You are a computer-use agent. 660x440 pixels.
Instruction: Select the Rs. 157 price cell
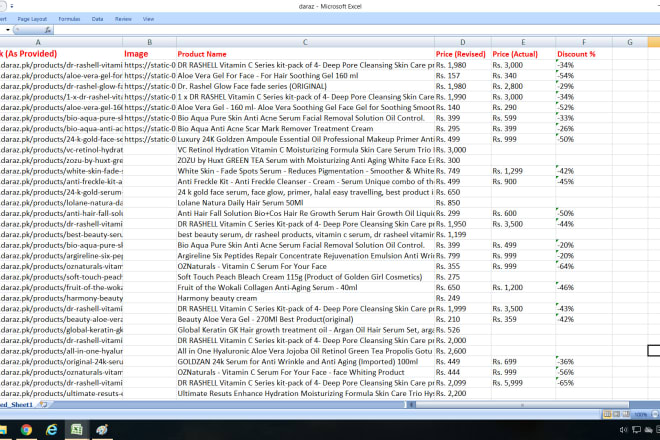[x=463, y=76]
